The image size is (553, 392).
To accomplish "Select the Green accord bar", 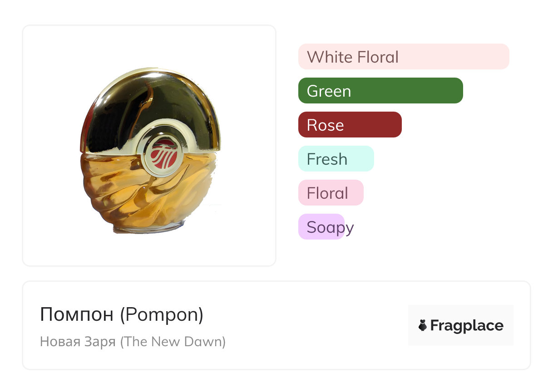I will coord(380,91).
